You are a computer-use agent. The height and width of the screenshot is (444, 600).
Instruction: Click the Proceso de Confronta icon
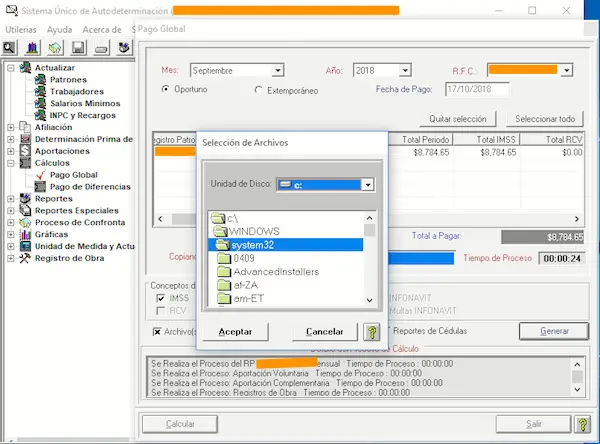pos(25,222)
